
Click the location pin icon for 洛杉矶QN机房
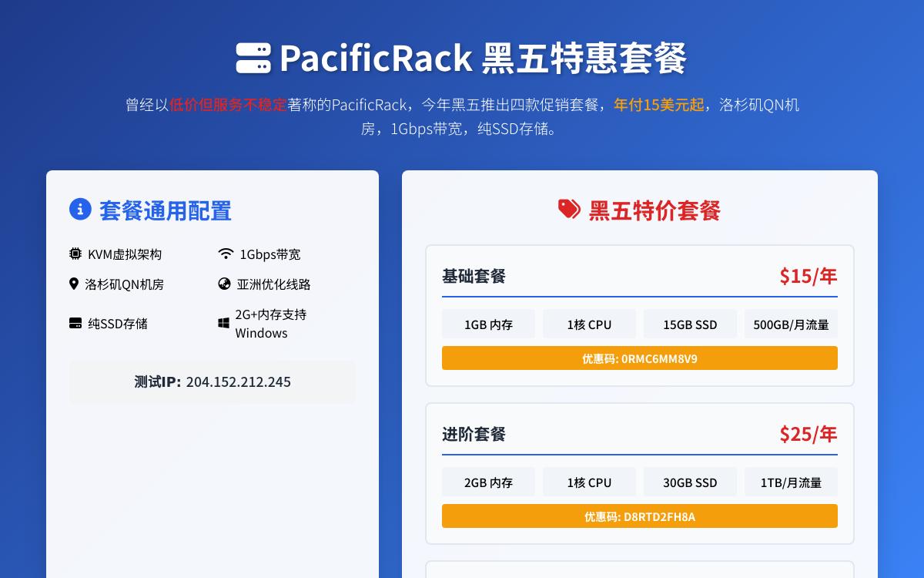(x=74, y=284)
